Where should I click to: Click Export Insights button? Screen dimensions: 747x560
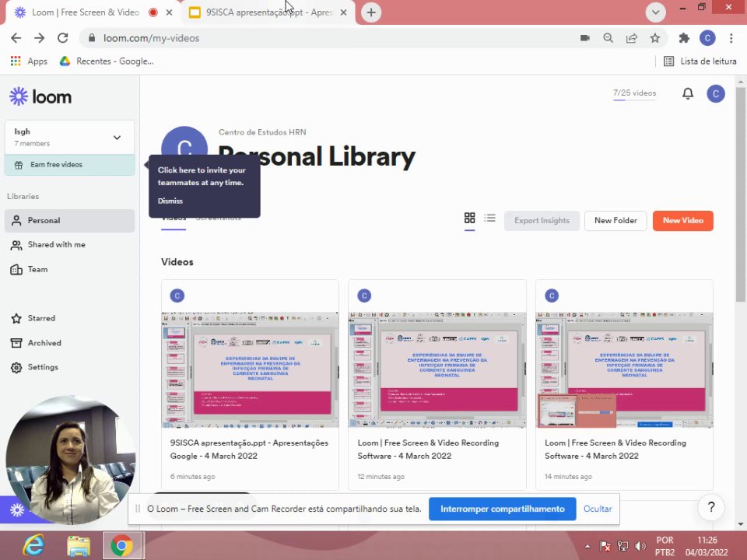tap(542, 220)
